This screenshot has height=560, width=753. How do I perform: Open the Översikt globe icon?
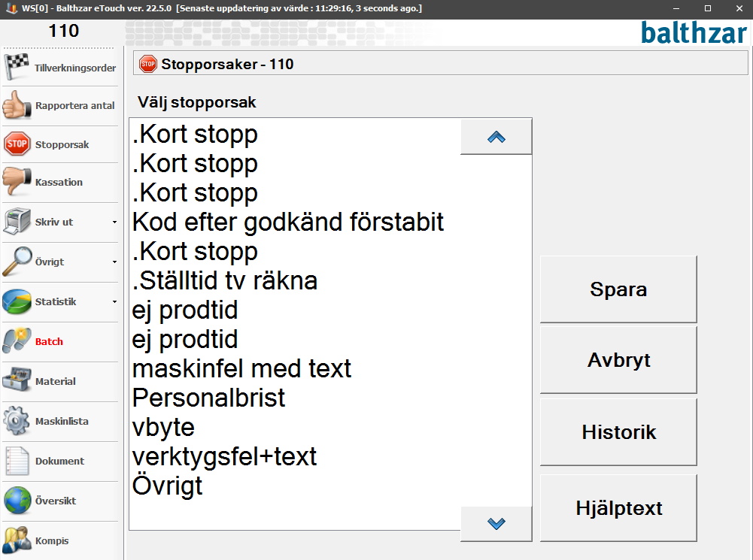click(17, 501)
